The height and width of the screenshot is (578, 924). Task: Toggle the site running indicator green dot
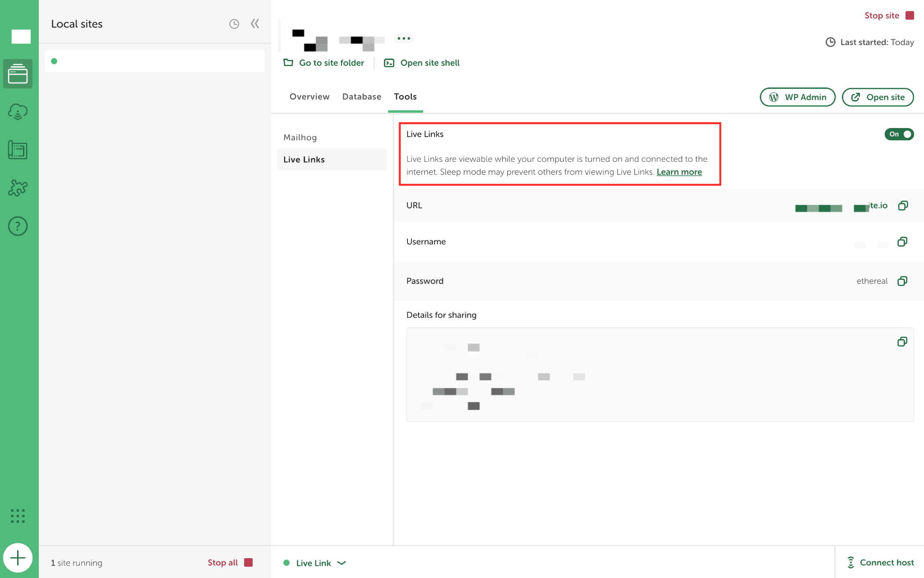[55, 61]
